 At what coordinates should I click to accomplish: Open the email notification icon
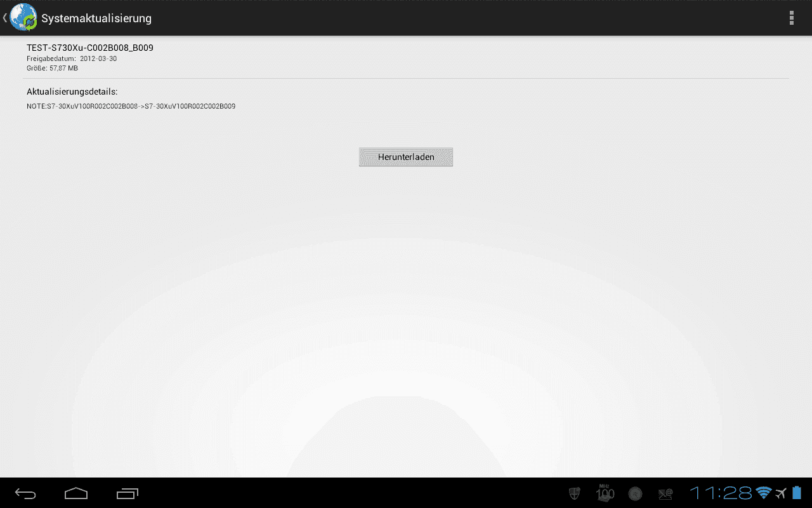[x=665, y=493]
